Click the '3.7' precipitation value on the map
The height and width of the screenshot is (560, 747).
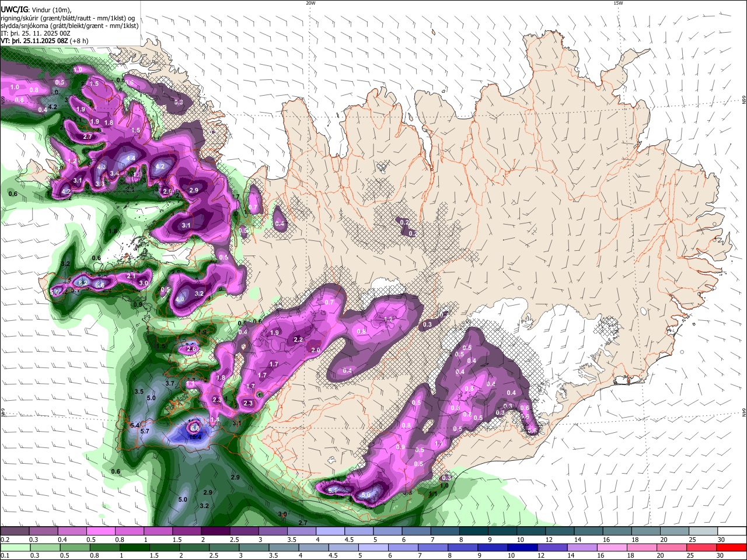point(170,383)
